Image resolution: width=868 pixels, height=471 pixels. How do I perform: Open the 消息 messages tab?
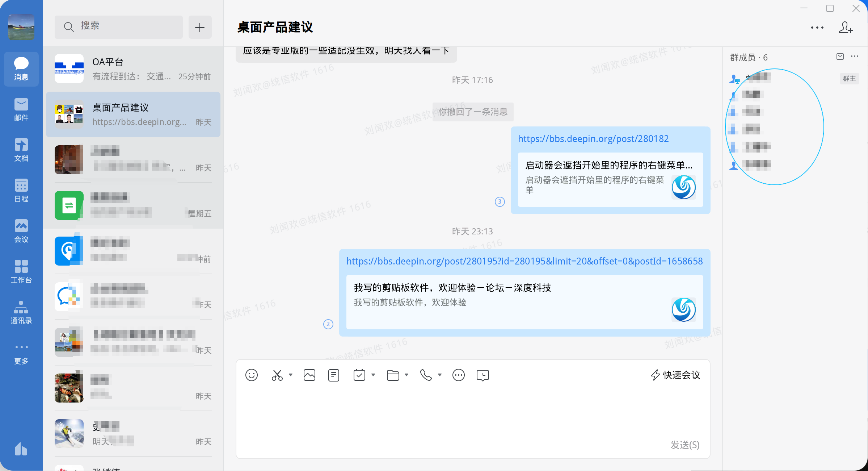pos(21,69)
